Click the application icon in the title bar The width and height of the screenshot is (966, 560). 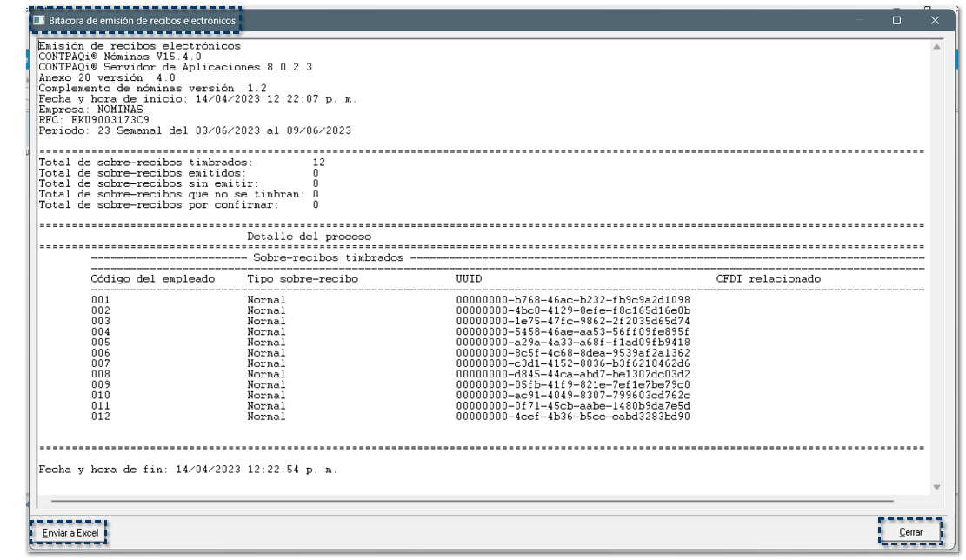coord(39,20)
